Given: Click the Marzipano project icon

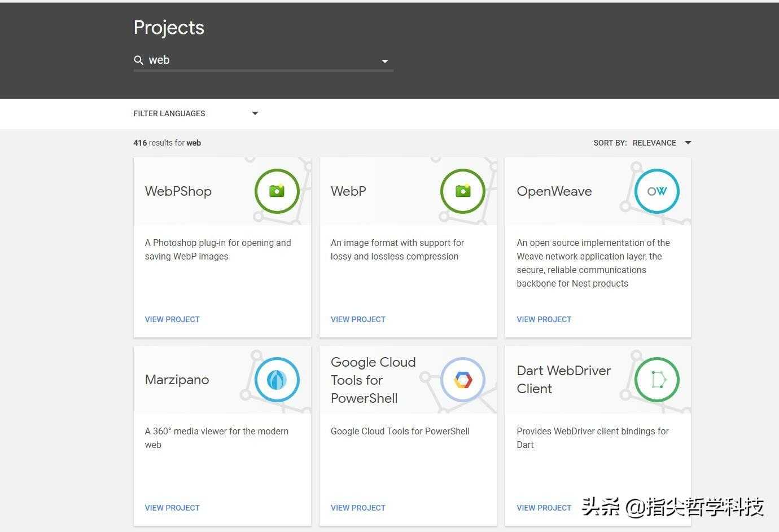Looking at the screenshot, I should (x=277, y=380).
